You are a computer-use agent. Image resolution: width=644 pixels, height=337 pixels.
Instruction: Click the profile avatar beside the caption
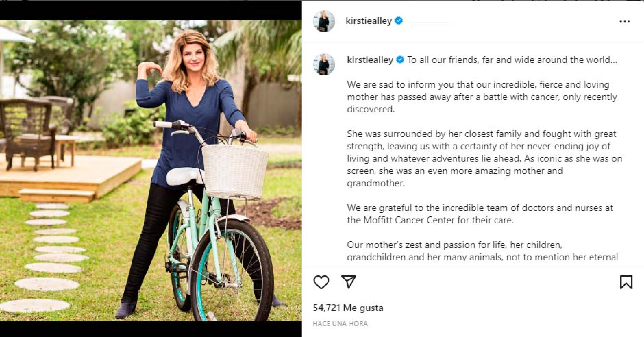point(324,64)
